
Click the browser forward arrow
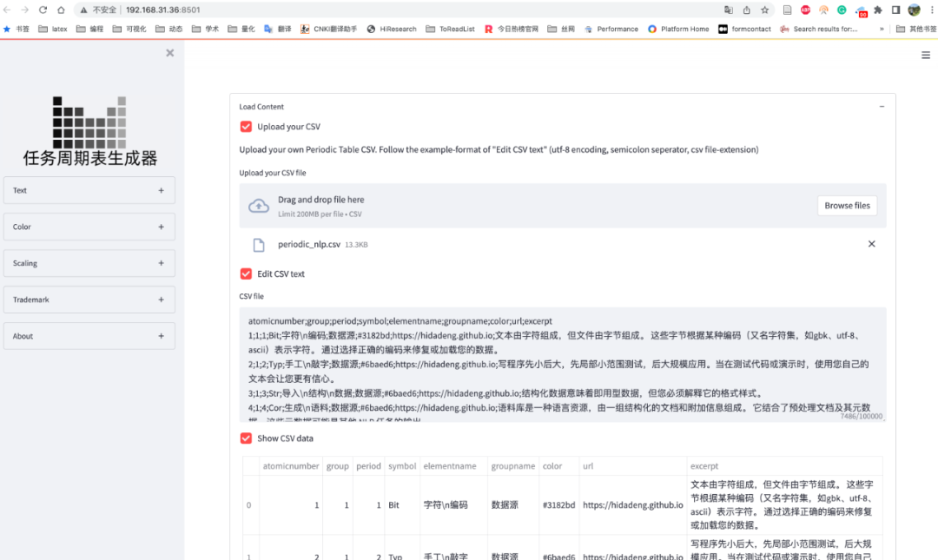click(24, 10)
